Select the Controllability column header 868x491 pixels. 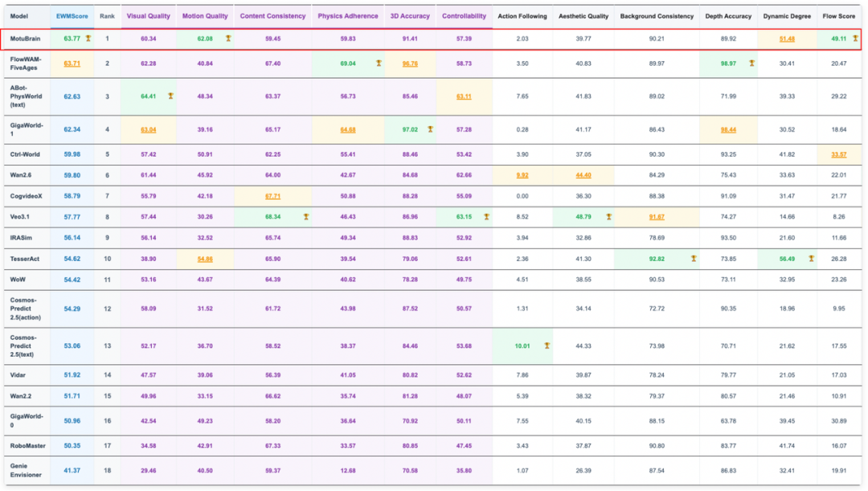464,16
